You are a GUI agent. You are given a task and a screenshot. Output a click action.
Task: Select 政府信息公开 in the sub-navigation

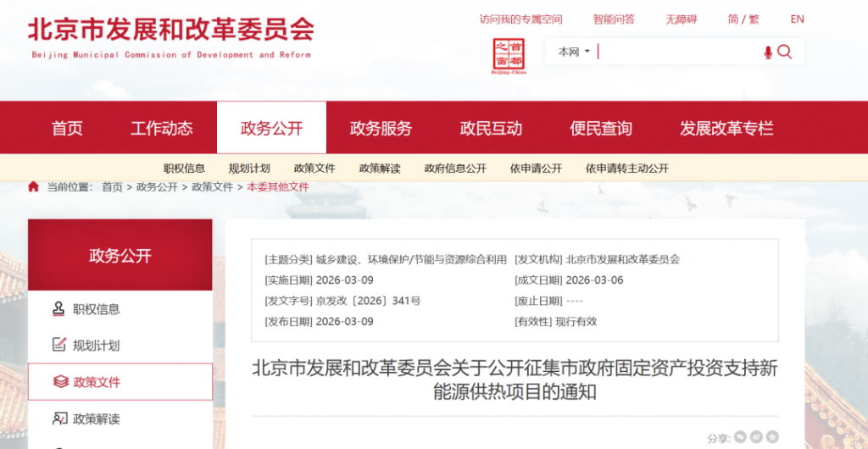[x=455, y=169]
